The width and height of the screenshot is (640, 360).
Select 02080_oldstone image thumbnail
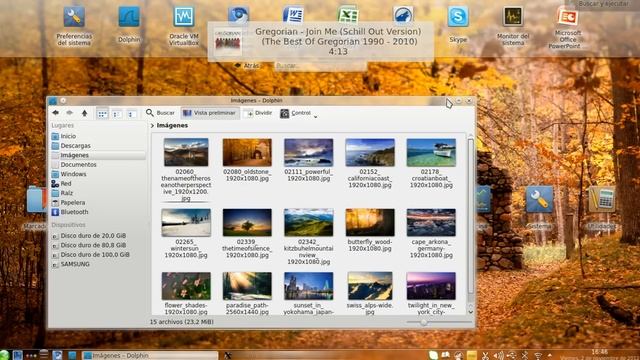pyautogui.click(x=247, y=152)
